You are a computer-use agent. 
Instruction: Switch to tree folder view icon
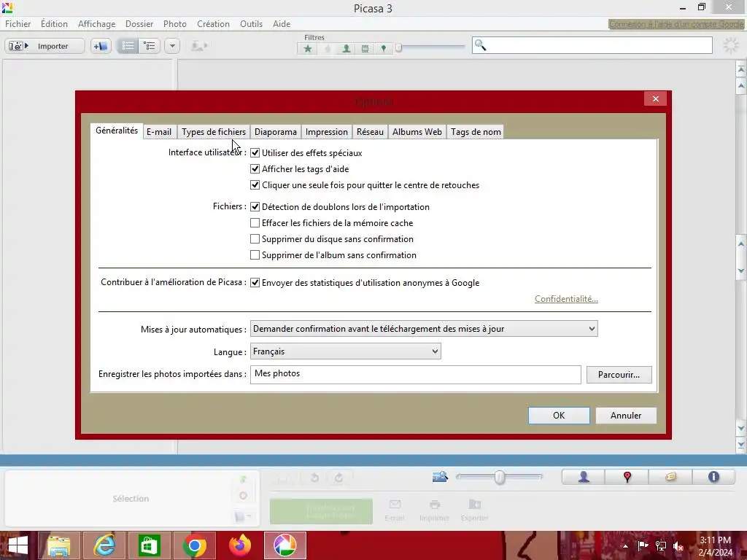(150, 46)
